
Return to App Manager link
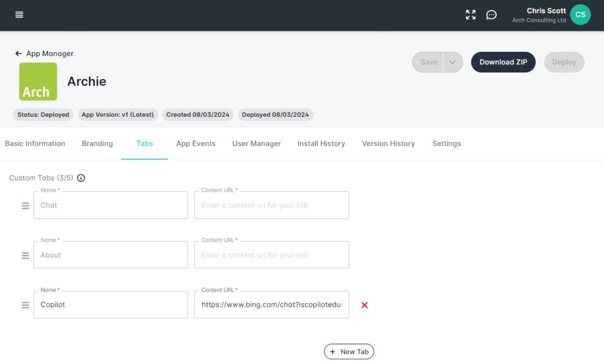50,54
